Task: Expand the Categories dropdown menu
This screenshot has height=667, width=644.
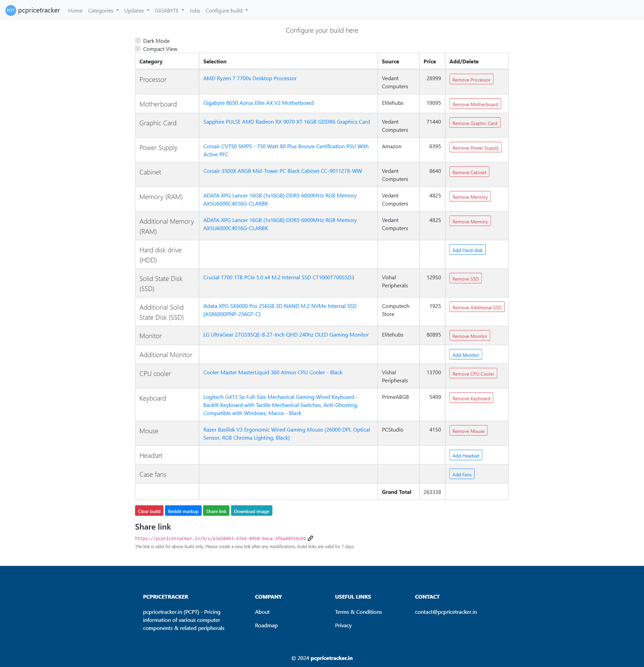Action: pyautogui.click(x=103, y=10)
